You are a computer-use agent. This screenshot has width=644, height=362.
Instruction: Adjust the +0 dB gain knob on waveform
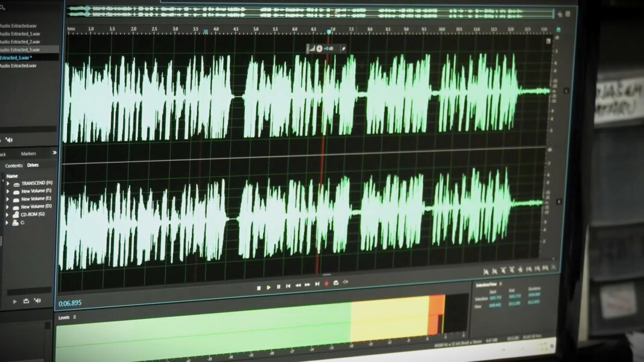coord(320,48)
